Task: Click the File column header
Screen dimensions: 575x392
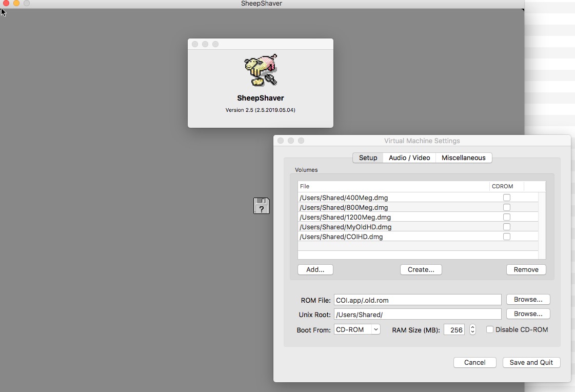Action: [x=393, y=186]
